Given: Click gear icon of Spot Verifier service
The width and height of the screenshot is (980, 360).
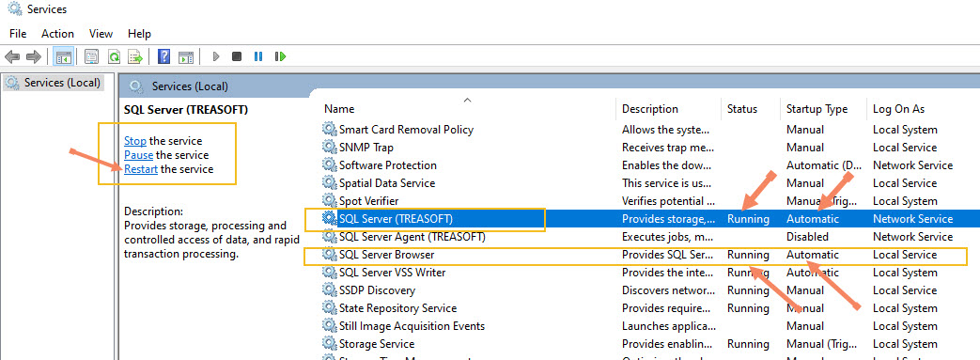Looking at the screenshot, I should (329, 200).
